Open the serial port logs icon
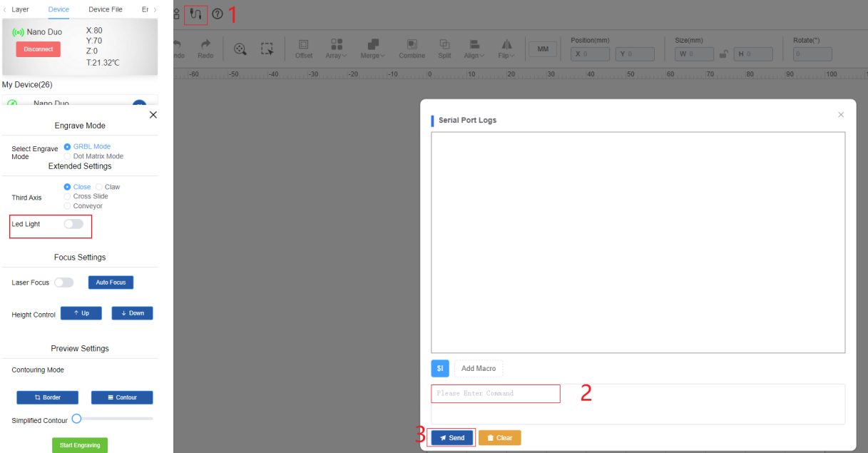The height and width of the screenshot is (453, 868). (x=195, y=14)
